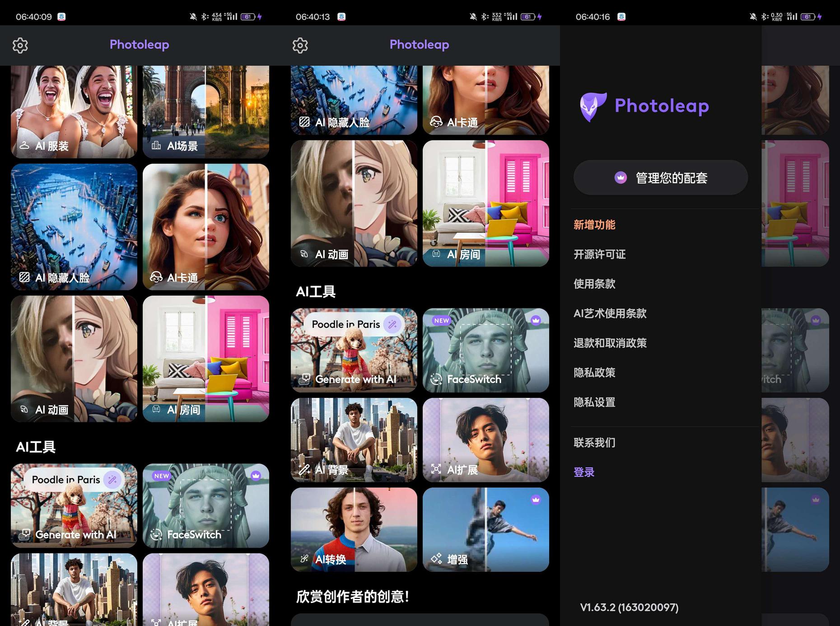Tap magic wand icon beside middle Poodle in Paris
This screenshot has width=840, height=626.
tap(392, 324)
